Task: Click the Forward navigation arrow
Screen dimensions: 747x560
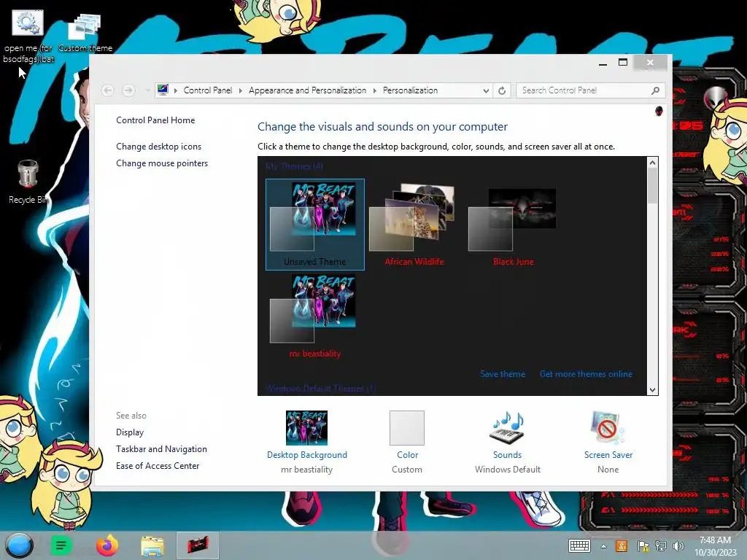Action: pyautogui.click(x=128, y=90)
